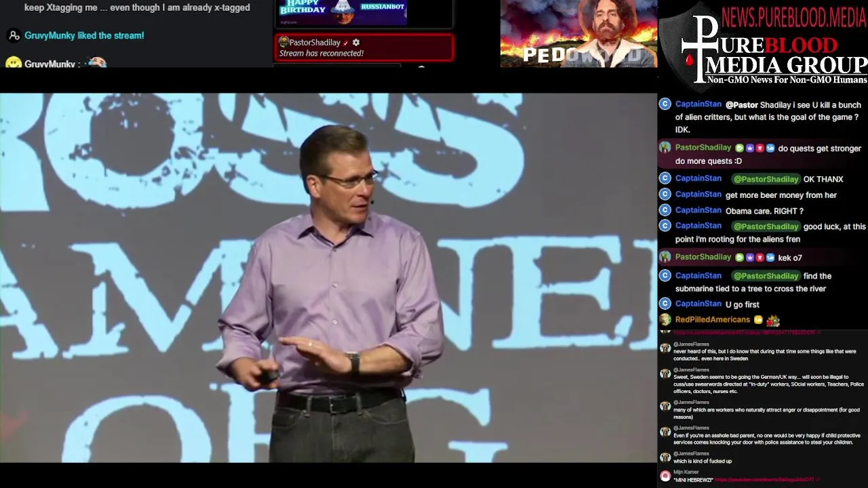This screenshot has height=488, width=868.
Task: Click 'get more beer money from her' text
Action: tap(781, 195)
